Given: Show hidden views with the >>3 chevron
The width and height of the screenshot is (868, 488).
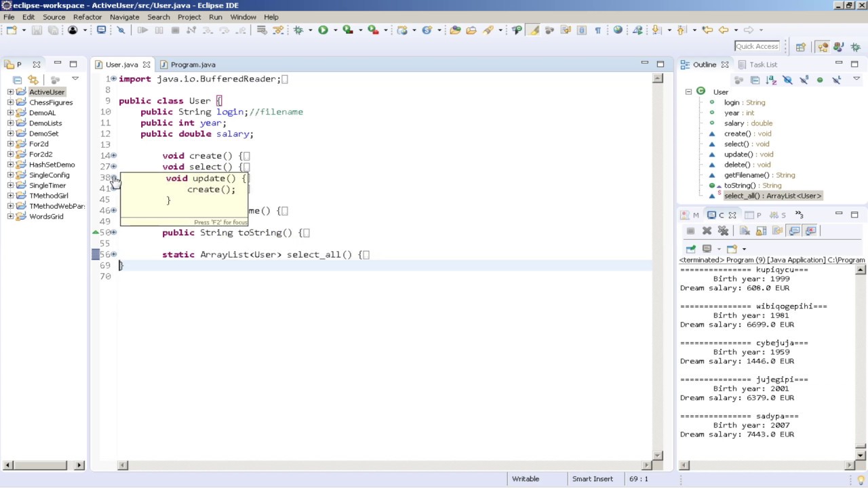Looking at the screenshot, I should [799, 215].
